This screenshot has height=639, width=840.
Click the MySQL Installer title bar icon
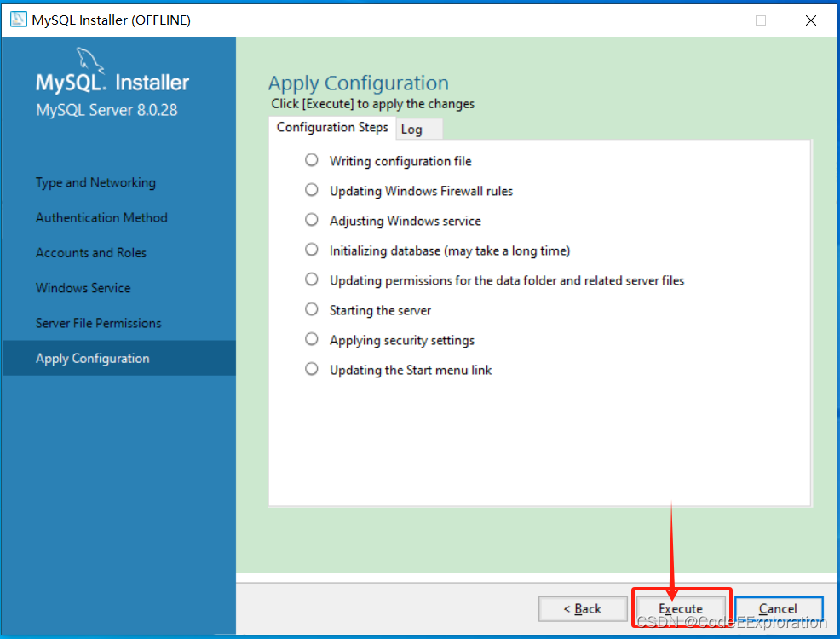tap(18, 20)
